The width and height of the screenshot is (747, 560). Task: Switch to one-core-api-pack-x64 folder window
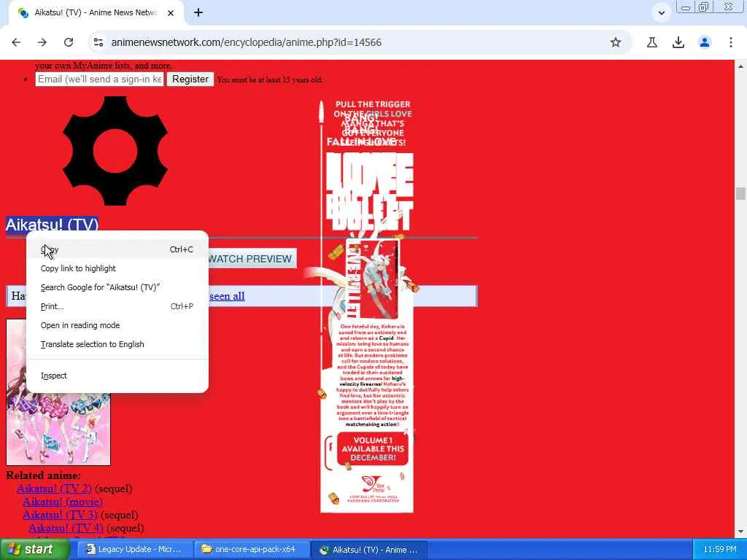(x=252, y=550)
